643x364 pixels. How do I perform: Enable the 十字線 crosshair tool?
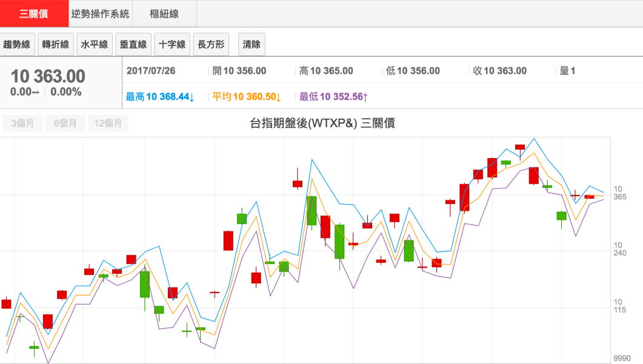(172, 44)
